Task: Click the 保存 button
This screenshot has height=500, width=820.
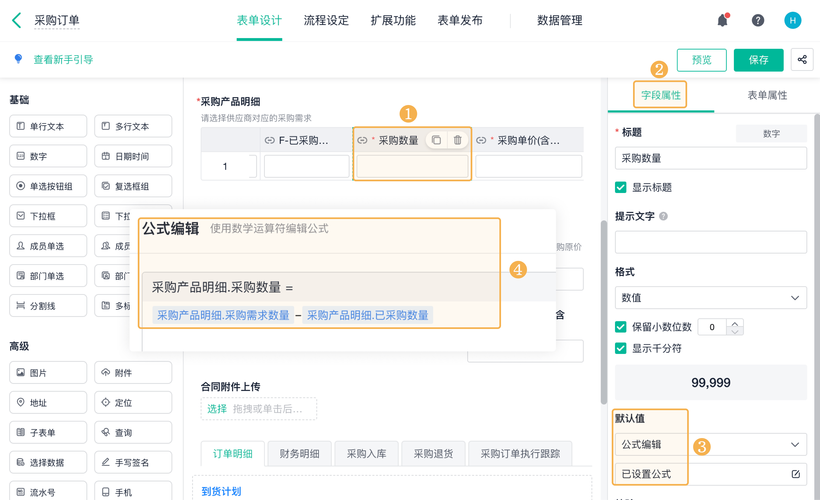Action: click(x=758, y=60)
